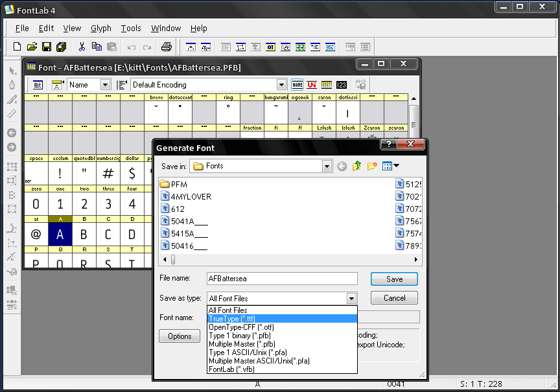The height and width of the screenshot is (392, 560).
Task: Choose OpenType-CFF (*.otf) from type list
Action: click(241, 327)
